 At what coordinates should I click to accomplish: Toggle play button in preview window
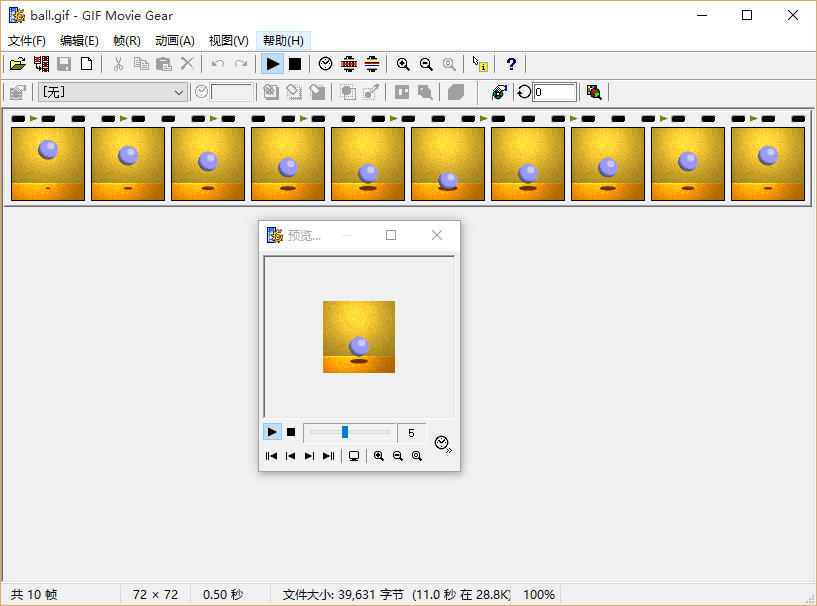coord(272,432)
